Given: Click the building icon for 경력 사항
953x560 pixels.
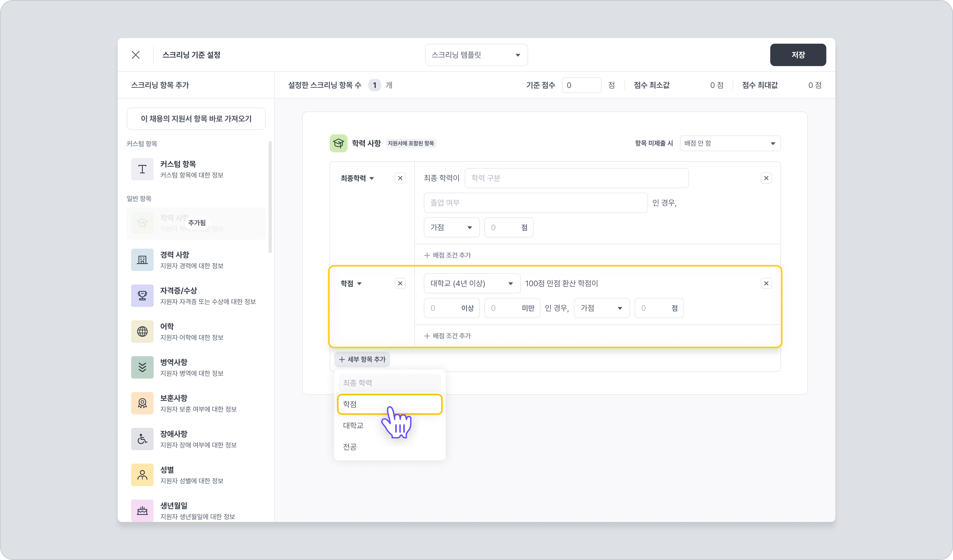Looking at the screenshot, I should click(142, 260).
